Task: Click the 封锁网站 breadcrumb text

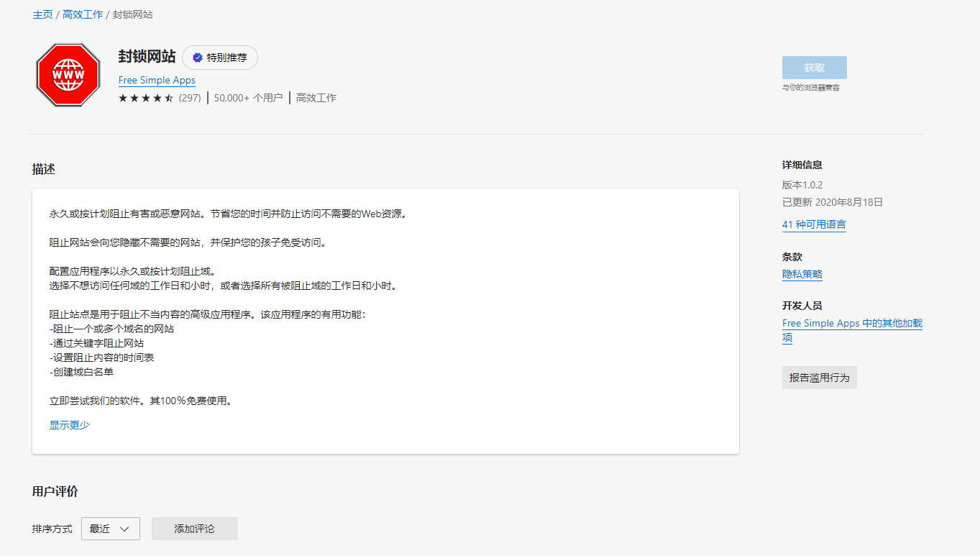Action: click(132, 14)
